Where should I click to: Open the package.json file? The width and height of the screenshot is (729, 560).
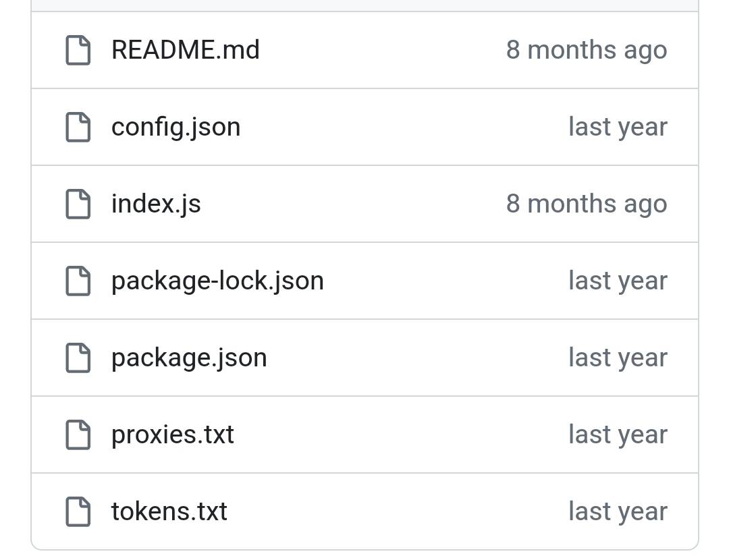coord(189,358)
